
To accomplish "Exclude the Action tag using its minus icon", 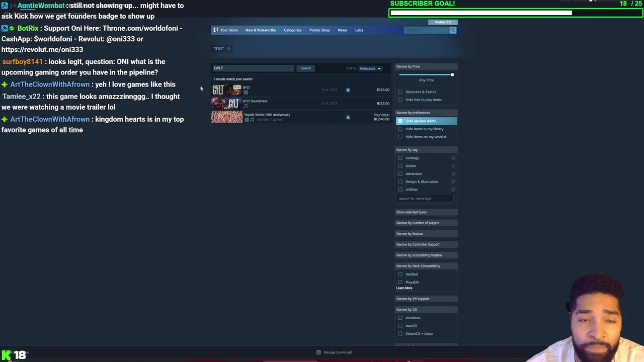I will click(453, 166).
